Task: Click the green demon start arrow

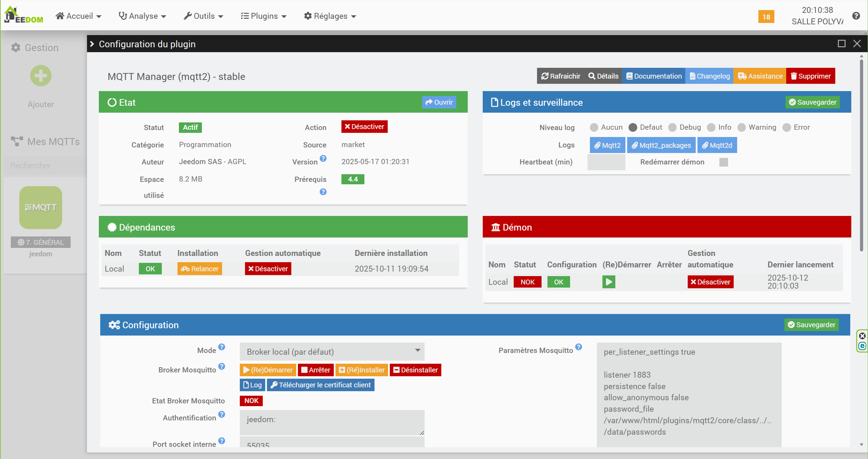Action: [x=608, y=282]
